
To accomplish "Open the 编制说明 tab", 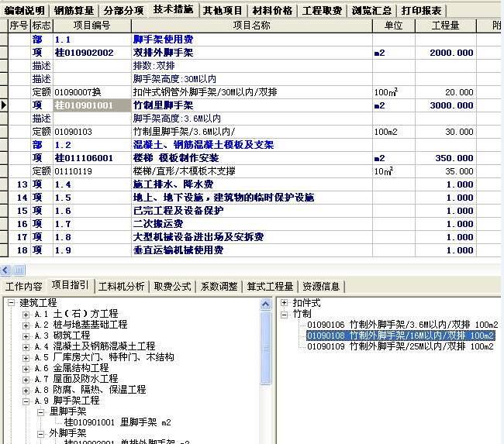I will [25, 10].
